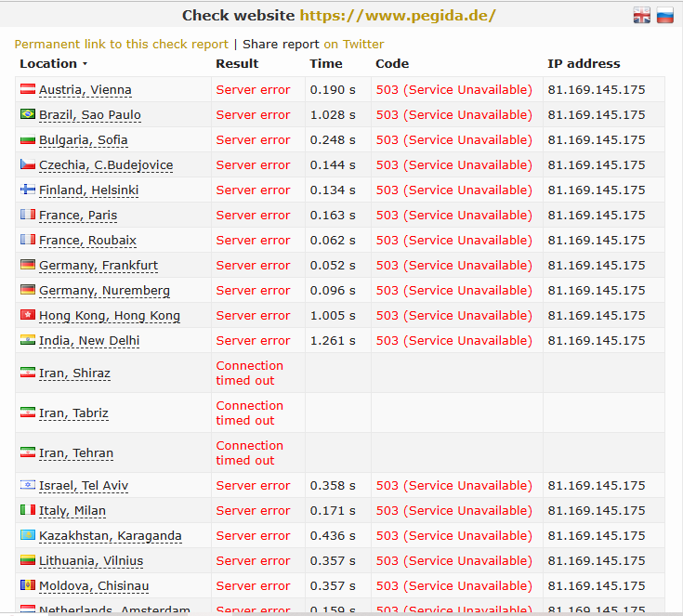Open the Iran, Tabriz location
The height and width of the screenshot is (616, 683).
[x=73, y=413]
